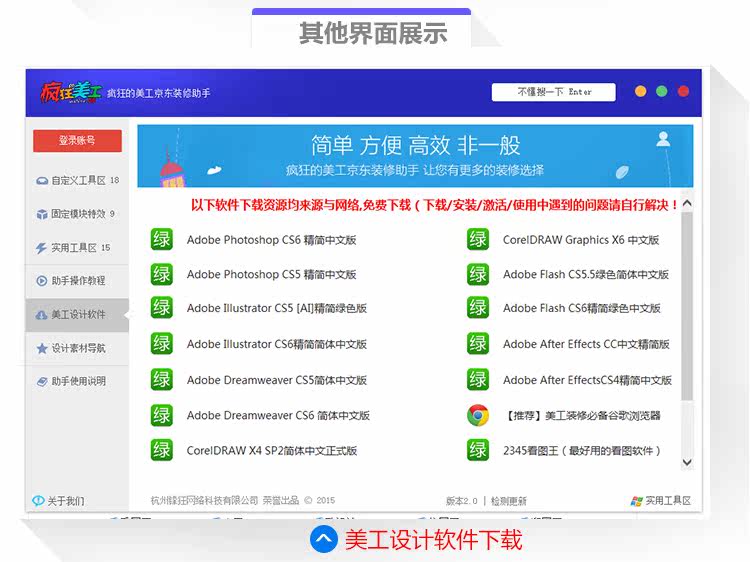This screenshot has width=750, height=562.
Task: Click the scrollbar up arrow
Action: 687,203
